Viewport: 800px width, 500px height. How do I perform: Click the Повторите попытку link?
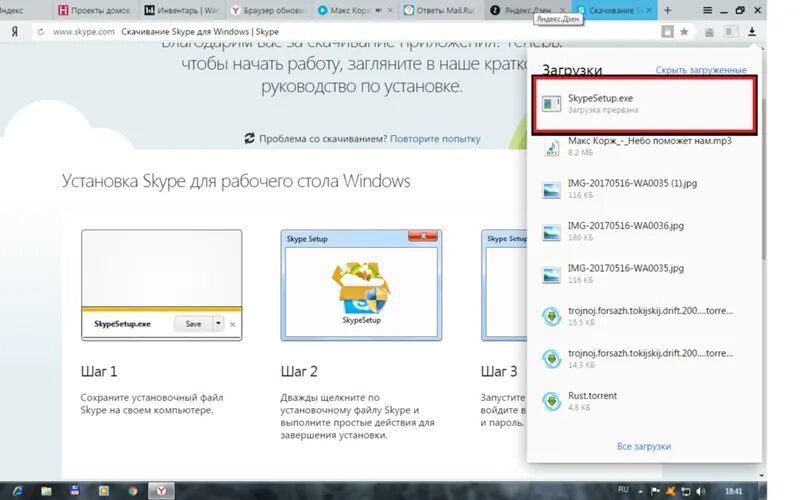pyautogui.click(x=435, y=138)
